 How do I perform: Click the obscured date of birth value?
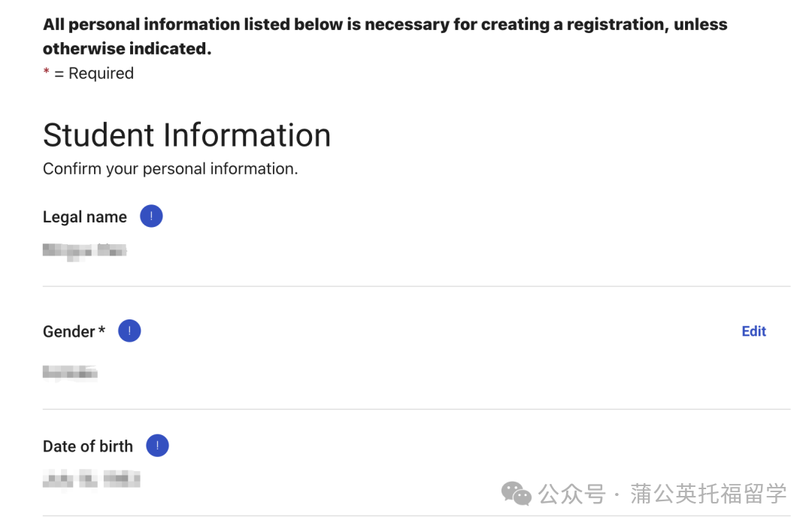click(90, 479)
